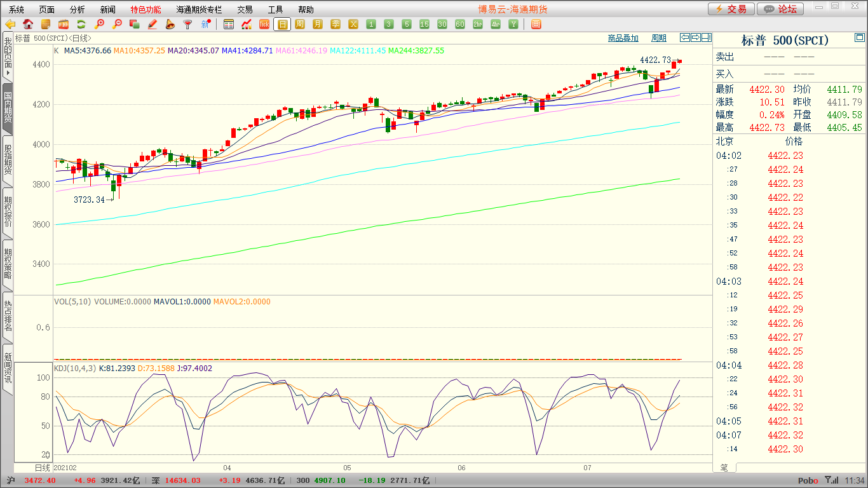
Task: Click the 论坛 forum button
Action: point(780,9)
